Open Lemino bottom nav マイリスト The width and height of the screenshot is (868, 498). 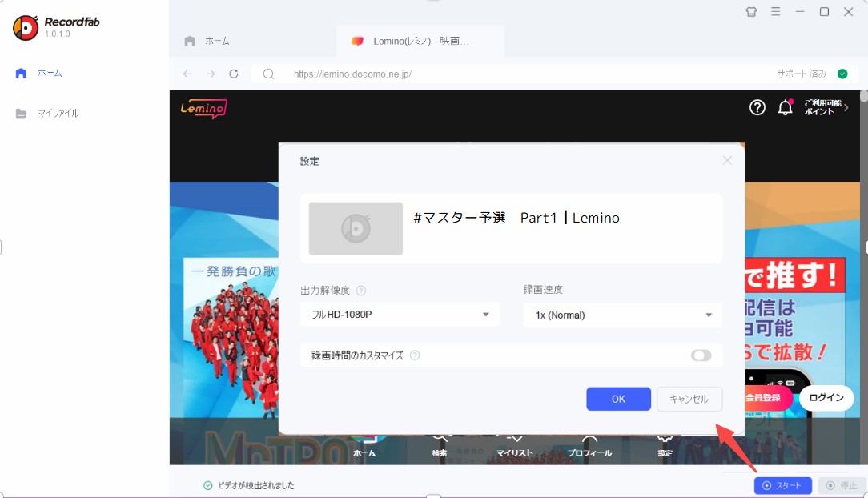click(515, 447)
